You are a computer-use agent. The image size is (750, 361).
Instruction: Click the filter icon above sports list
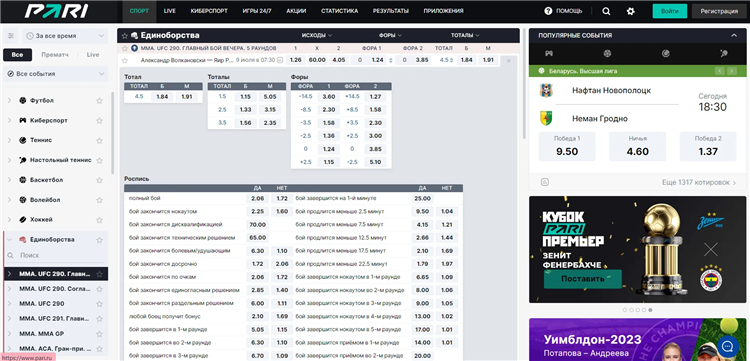coord(11,36)
